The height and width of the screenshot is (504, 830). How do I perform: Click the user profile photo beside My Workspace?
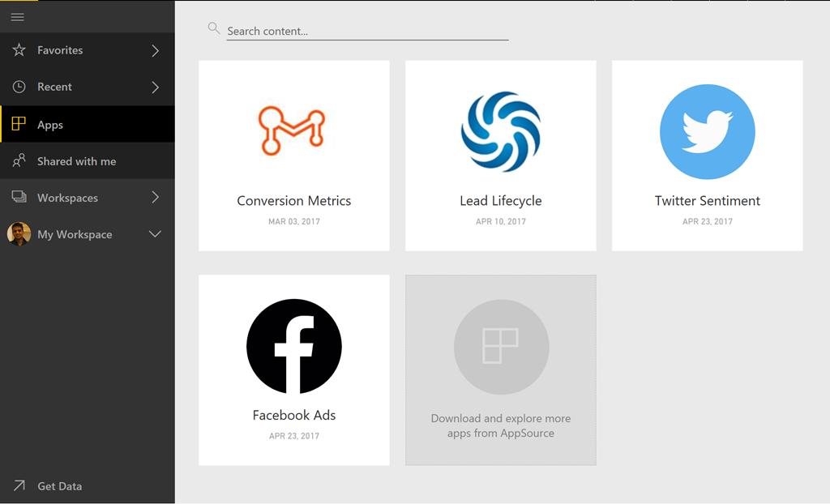pyautogui.click(x=19, y=233)
